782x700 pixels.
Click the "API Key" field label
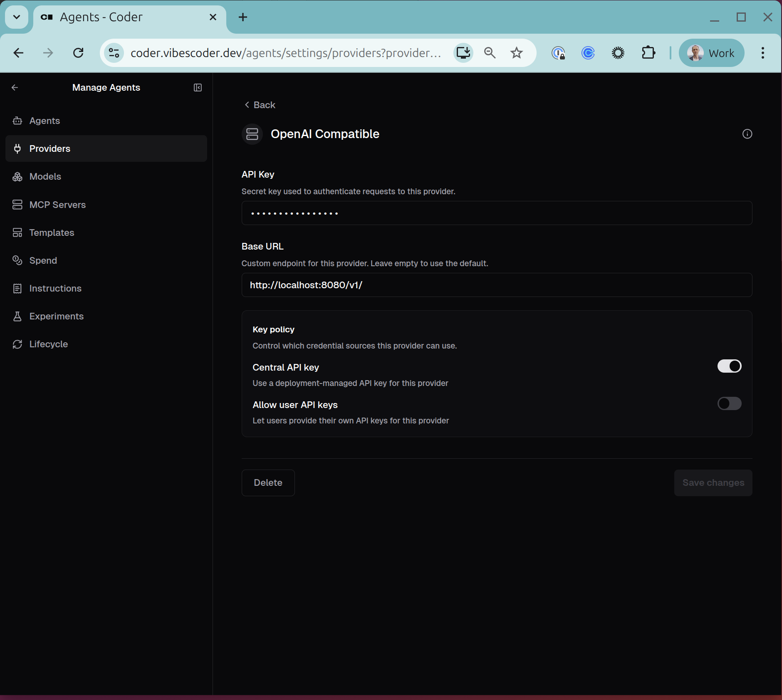click(x=258, y=174)
